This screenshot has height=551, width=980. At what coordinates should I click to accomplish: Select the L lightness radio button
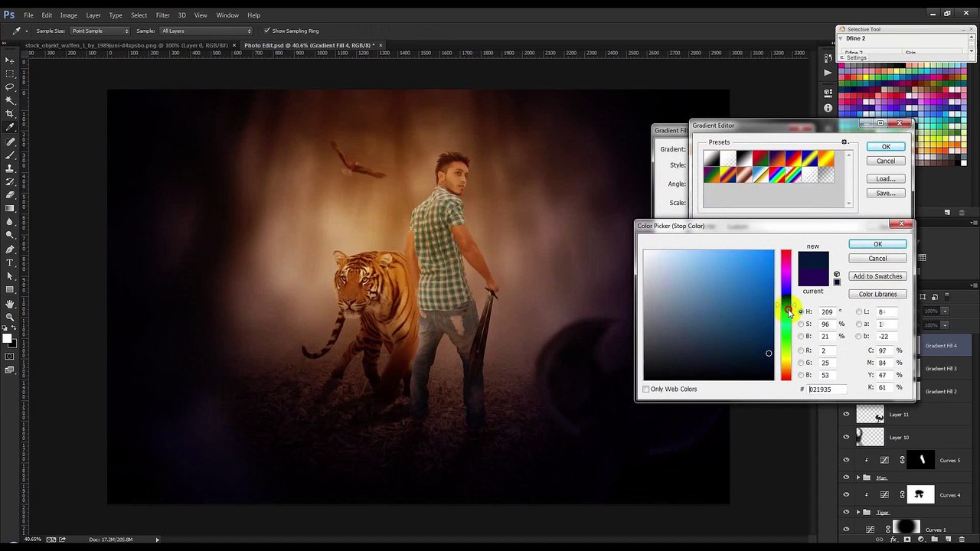pyautogui.click(x=859, y=312)
